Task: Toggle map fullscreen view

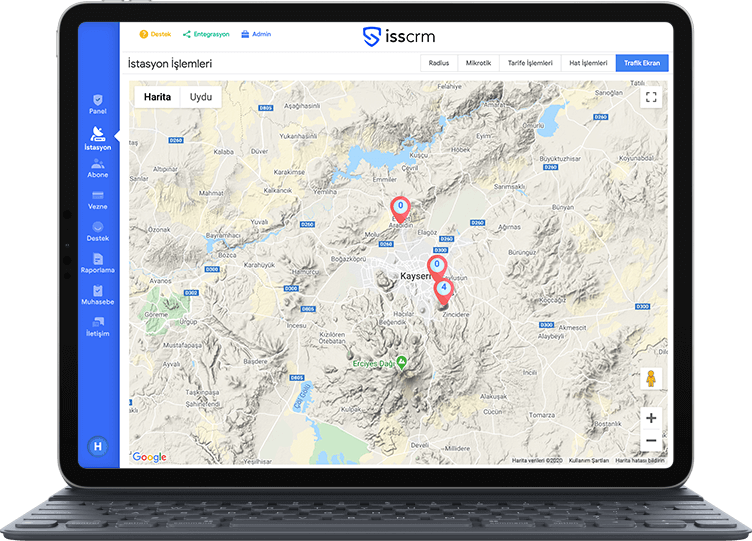Action: pos(651,97)
